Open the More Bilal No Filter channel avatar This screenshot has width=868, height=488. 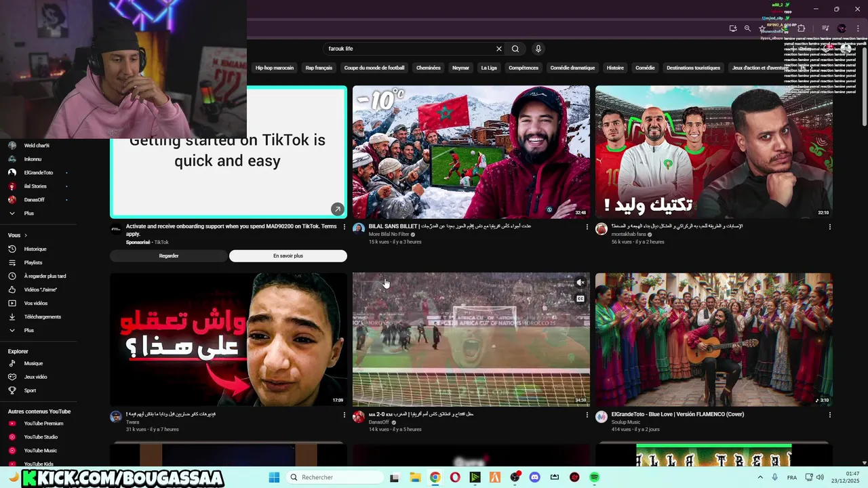point(359,229)
